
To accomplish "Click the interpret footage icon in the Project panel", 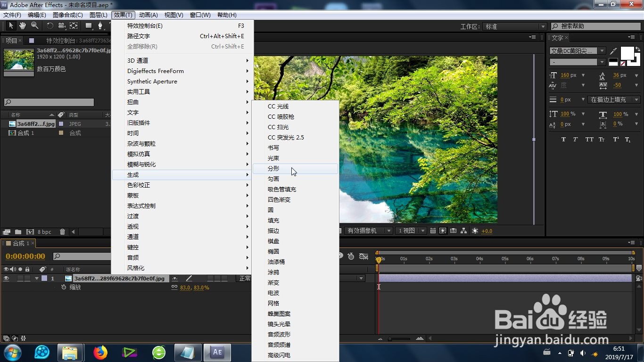I will [7, 232].
